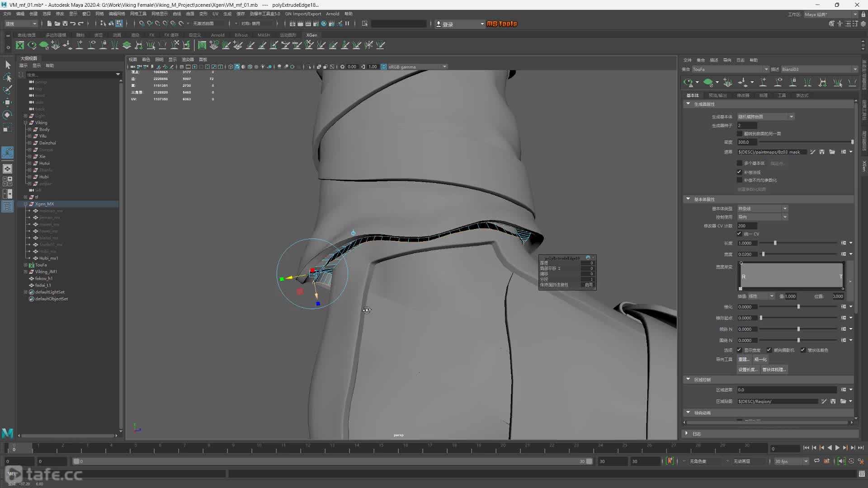The height and width of the screenshot is (488, 868).
Task: Click the Redo arrow in the status line
Action: [x=80, y=23]
